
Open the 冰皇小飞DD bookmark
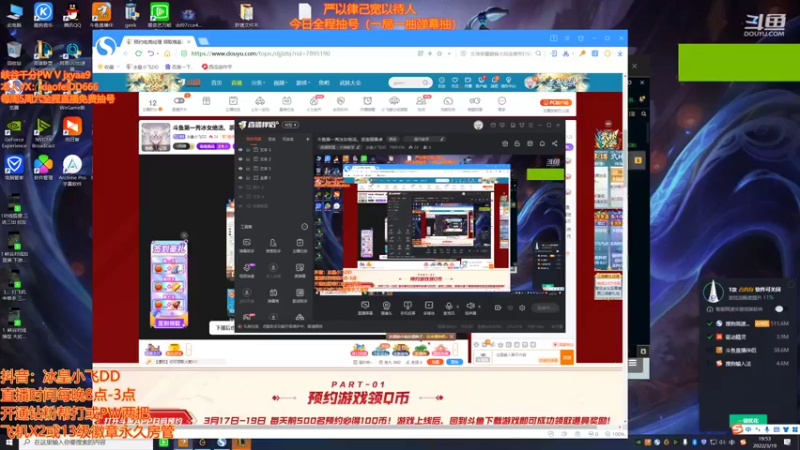142,67
